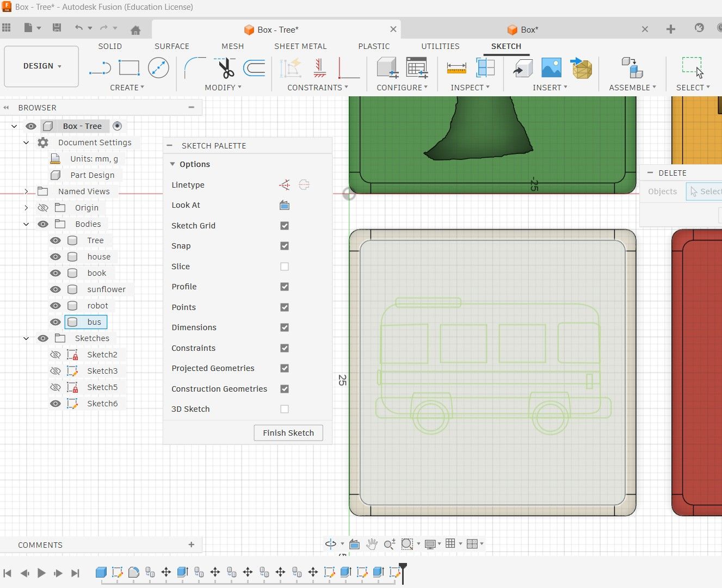
Task: Select the 2-Point Rectangle sketch tool
Action: (129, 68)
